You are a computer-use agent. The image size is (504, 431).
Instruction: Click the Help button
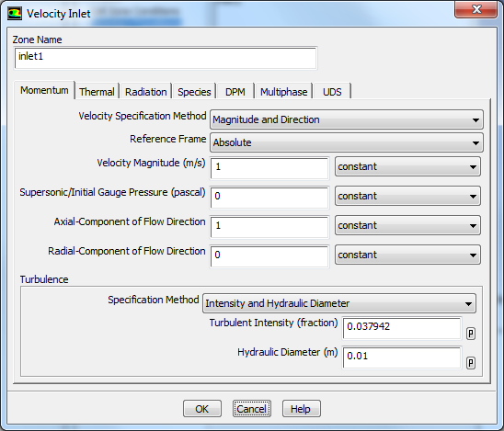tap(301, 409)
